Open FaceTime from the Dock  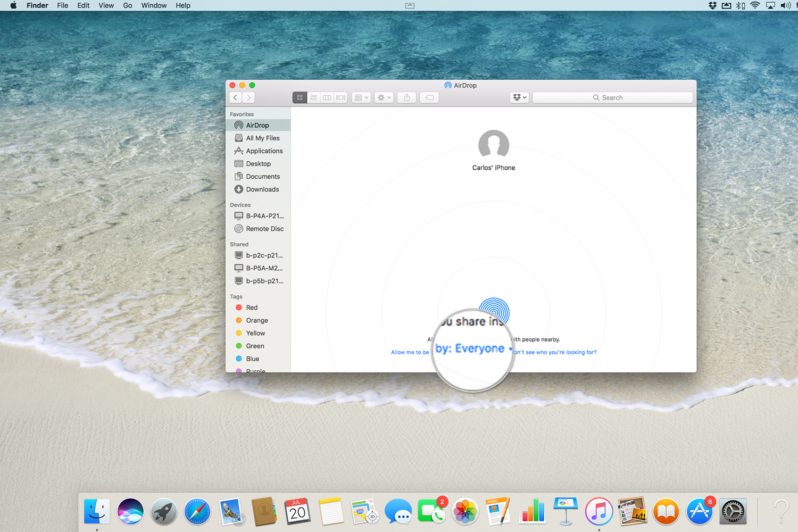pos(431,512)
